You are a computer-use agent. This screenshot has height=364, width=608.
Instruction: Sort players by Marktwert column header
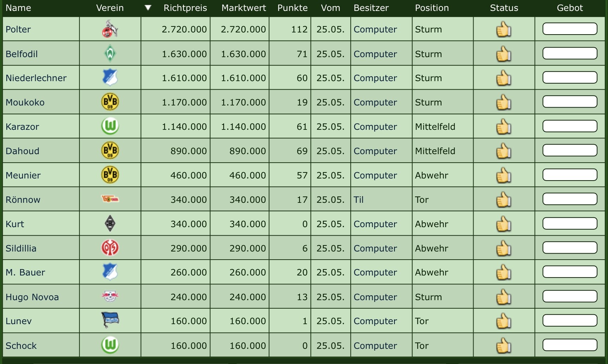pyautogui.click(x=243, y=8)
